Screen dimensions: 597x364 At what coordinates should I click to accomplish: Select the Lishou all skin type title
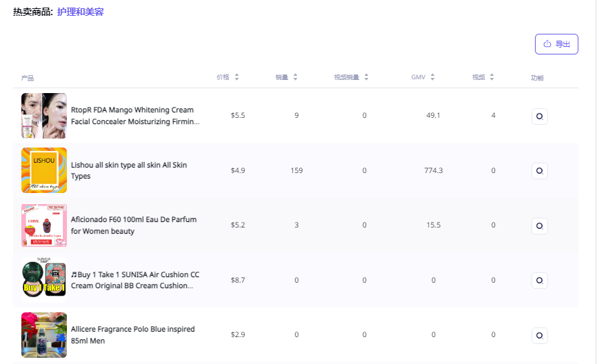point(129,170)
